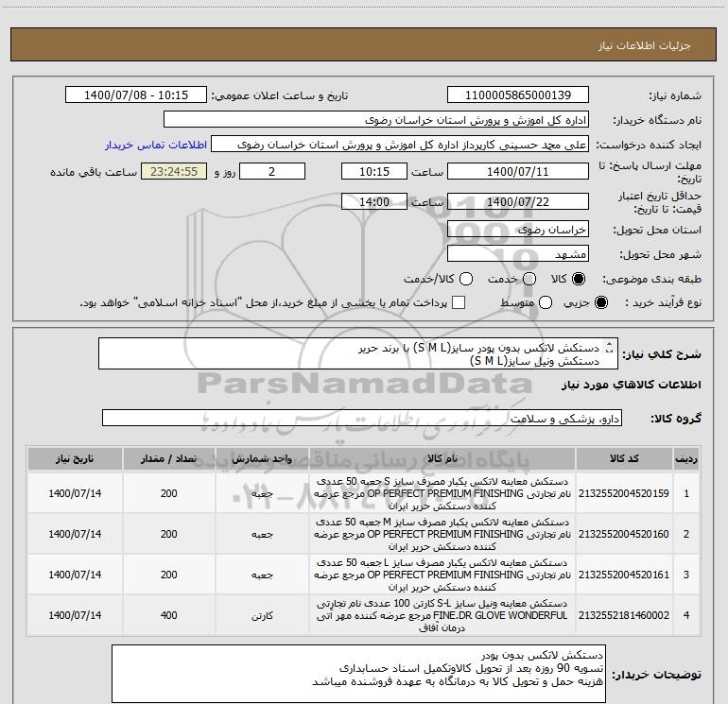This screenshot has width=728, height=704.
Task: Select the خدمت radio button
Action: (x=529, y=279)
